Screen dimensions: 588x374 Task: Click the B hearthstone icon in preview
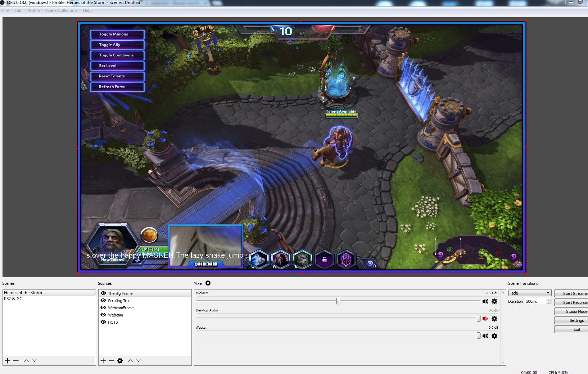click(370, 264)
